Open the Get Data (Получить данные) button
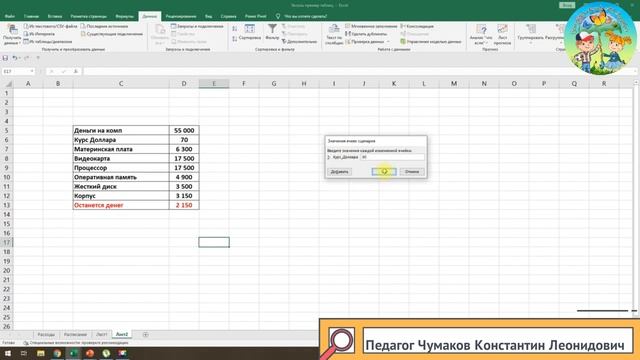 click(x=12, y=34)
